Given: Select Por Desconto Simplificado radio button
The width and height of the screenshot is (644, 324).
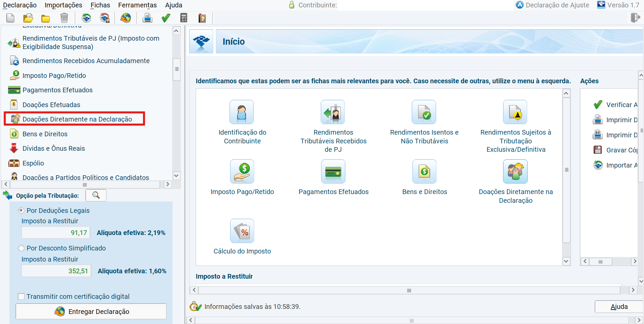Looking at the screenshot, I should point(21,248).
